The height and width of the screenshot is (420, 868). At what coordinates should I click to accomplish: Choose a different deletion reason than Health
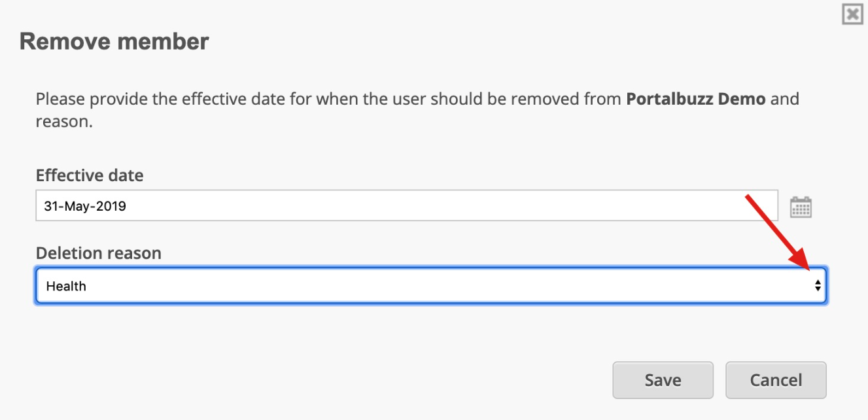(x=431, y=285)
